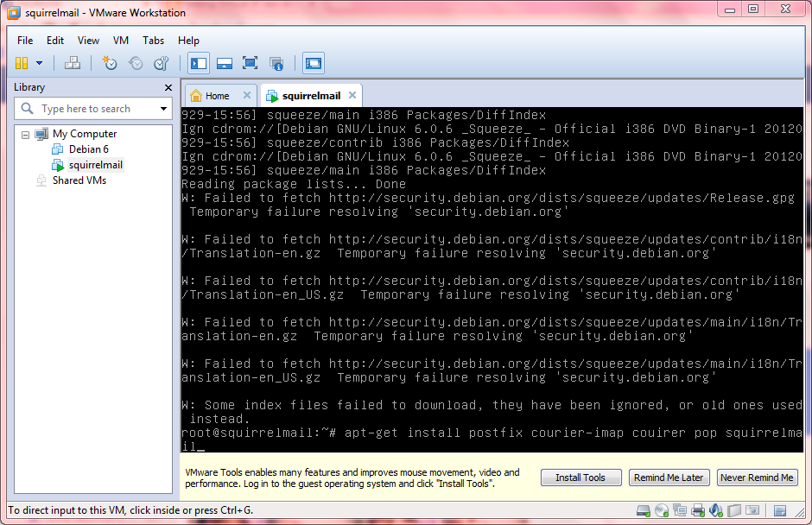Viewport: 812px width, 525px height.
Task: Click the 'Reading package lists... Done' line
Action: point(294,184)
